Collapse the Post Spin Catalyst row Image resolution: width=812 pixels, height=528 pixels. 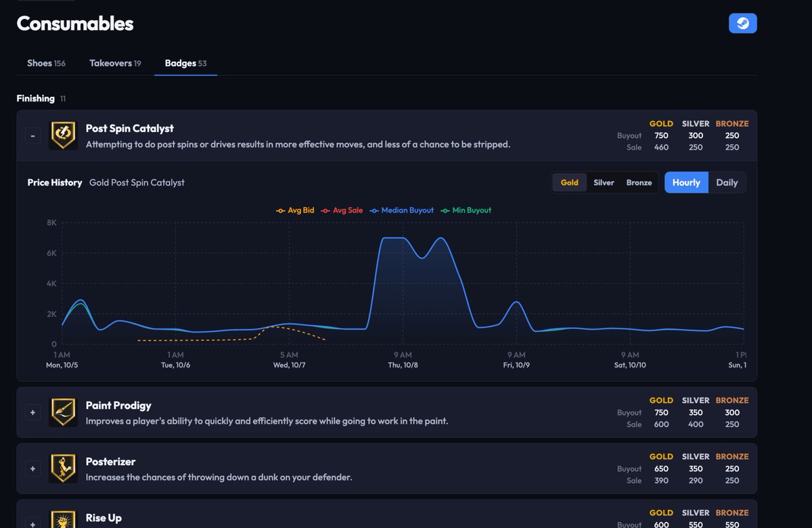tap(32, 135)
